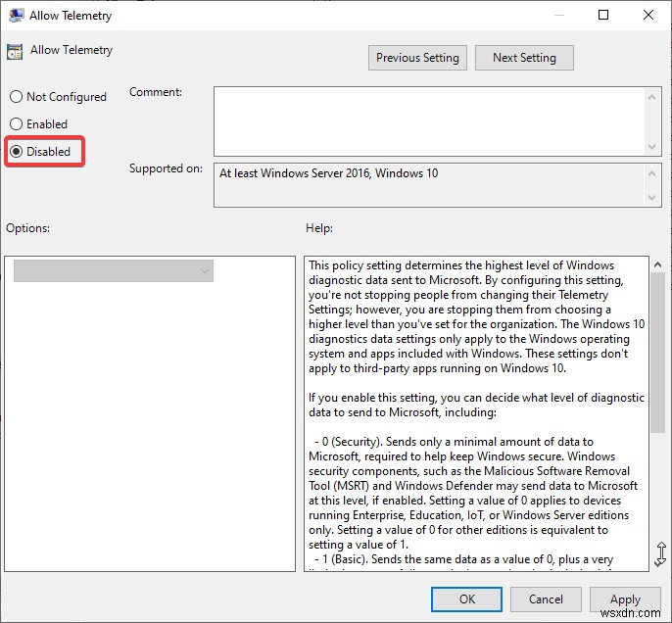Click the Help text scrollbar thumb

pos(657,353)
